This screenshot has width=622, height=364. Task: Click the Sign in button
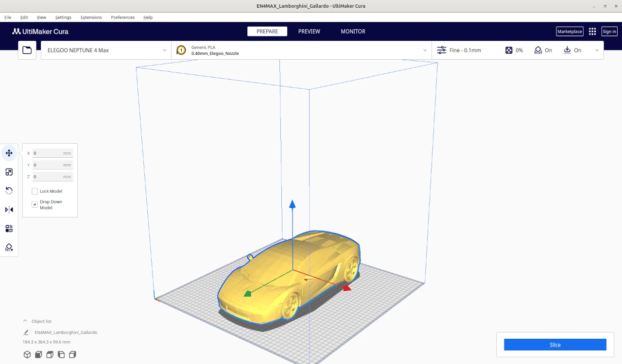click(x=609, y=32)
